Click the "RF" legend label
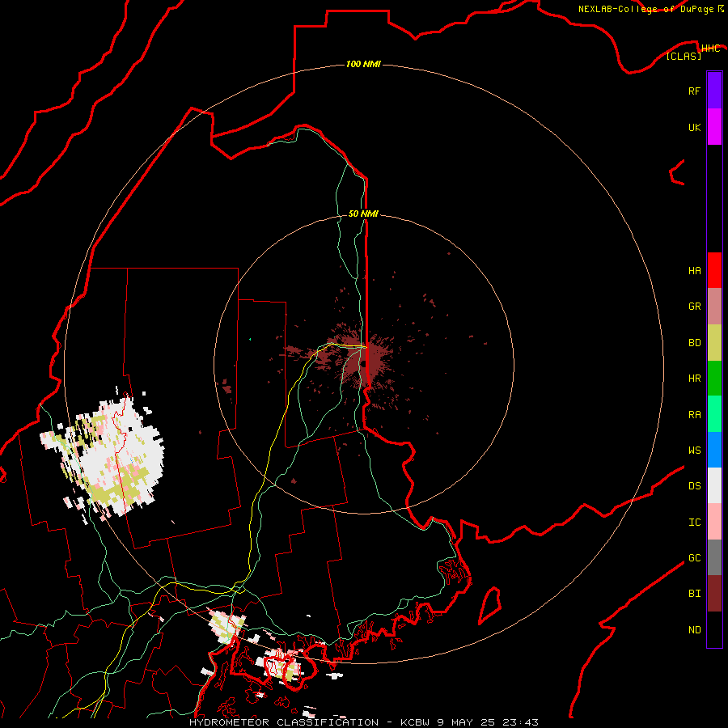 (694, 91)
